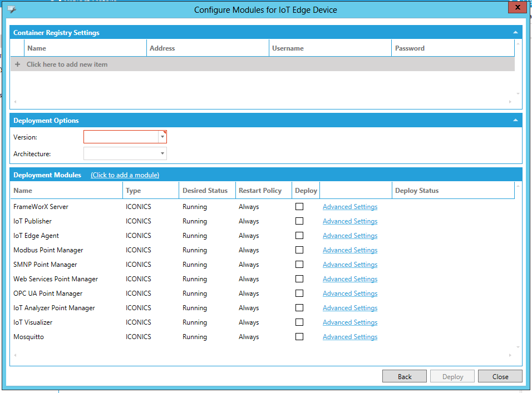Image resolution: width=532 pixels, height=393 pixels.
Task: Click the 'Click to add a module' link
Action: click(x=125, y=175)
